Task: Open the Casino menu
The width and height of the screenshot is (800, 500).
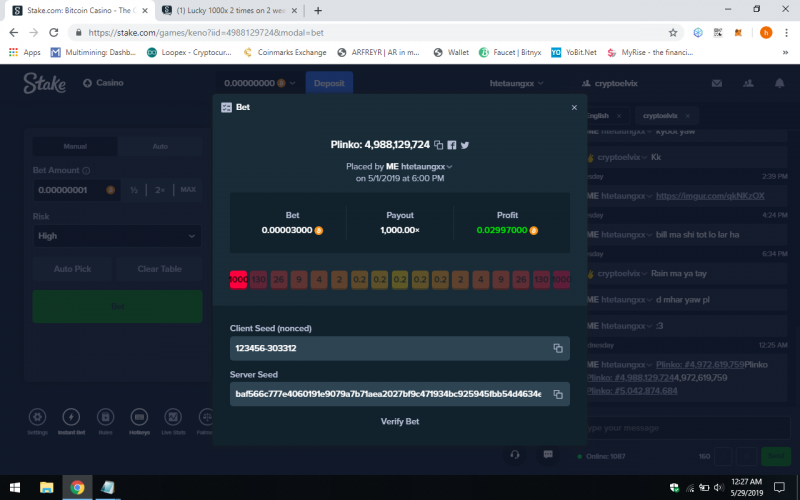Action: tap(104, 83)
